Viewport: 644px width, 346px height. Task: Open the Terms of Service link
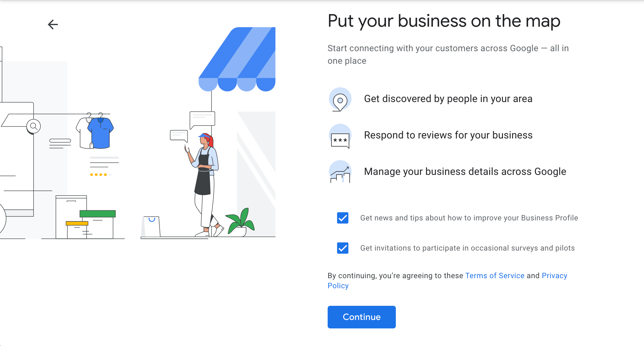tap(494, 276)
